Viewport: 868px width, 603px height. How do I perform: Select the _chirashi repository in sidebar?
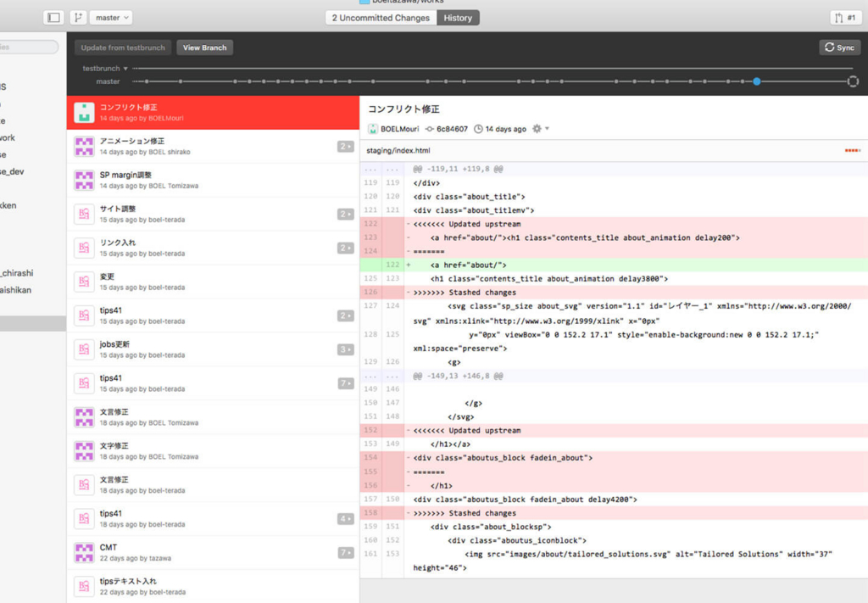point(17,273)
